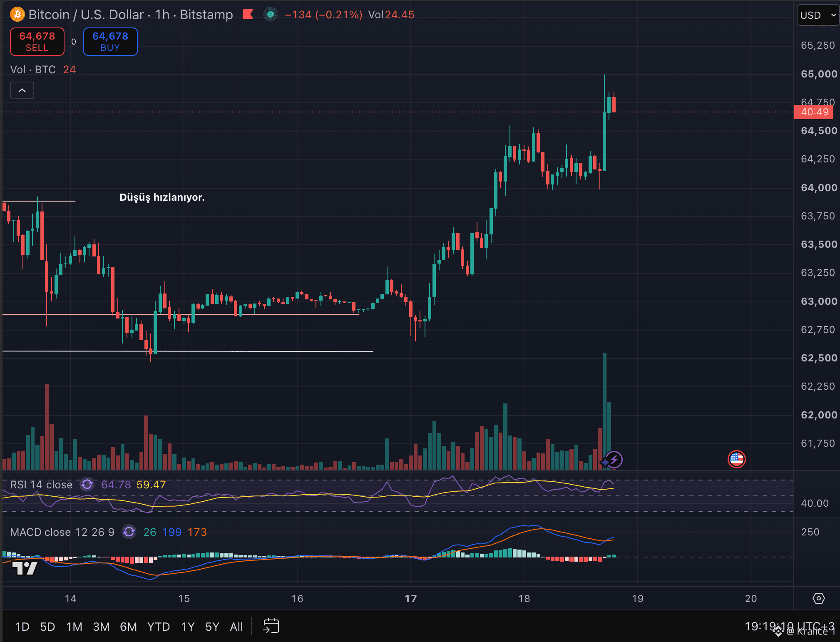Click the 65,000 price axis label
Image resolution: width=840 pixels, height=642 pixels.
819,74
